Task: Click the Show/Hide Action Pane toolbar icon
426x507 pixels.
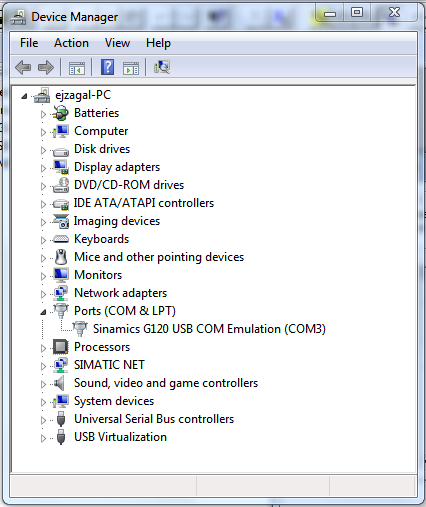Action: [131, 68]
